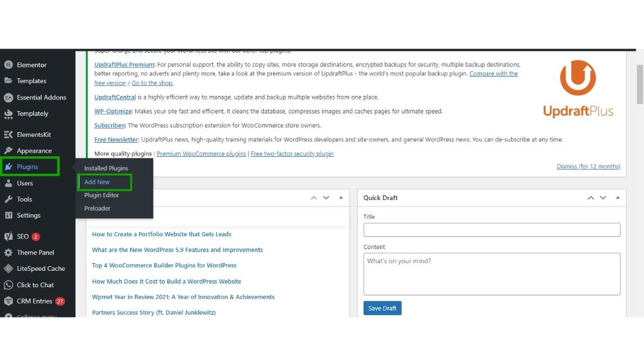The height and width of the screenshot is (362, 644).
Task: Click the Templately cloud icon
Action: [x=8, y=113]
